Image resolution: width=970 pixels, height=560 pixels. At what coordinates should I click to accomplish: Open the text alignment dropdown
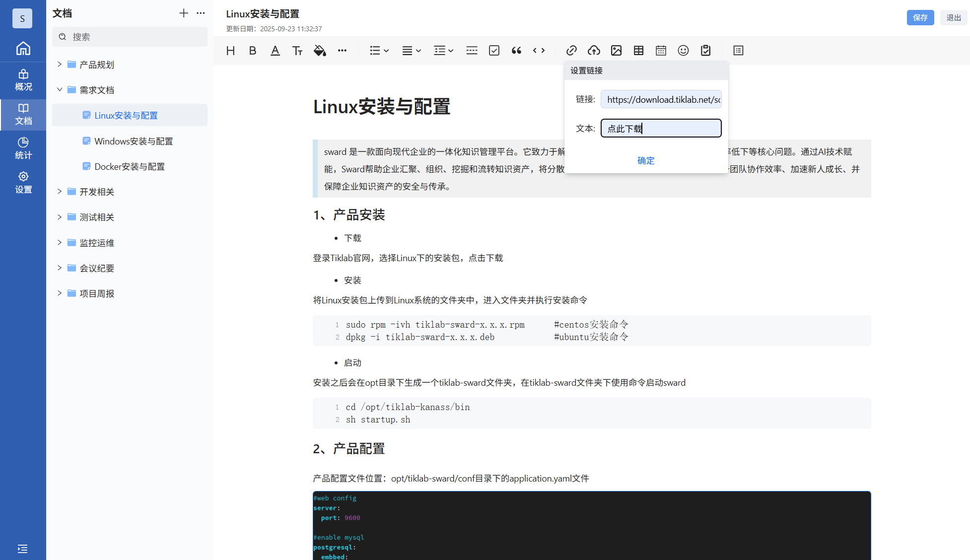[x=412, y=51]
